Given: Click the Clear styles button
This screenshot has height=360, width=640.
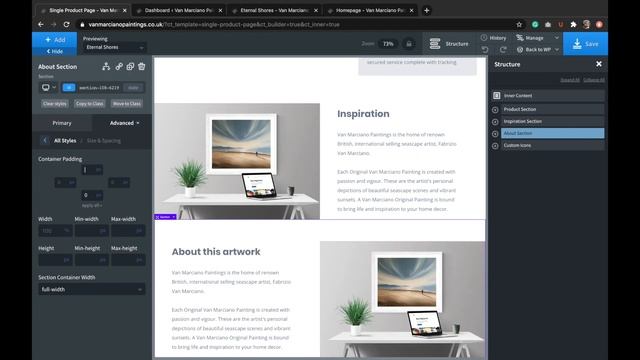Looking at the screenshot, I should click(x=54, y=104).
